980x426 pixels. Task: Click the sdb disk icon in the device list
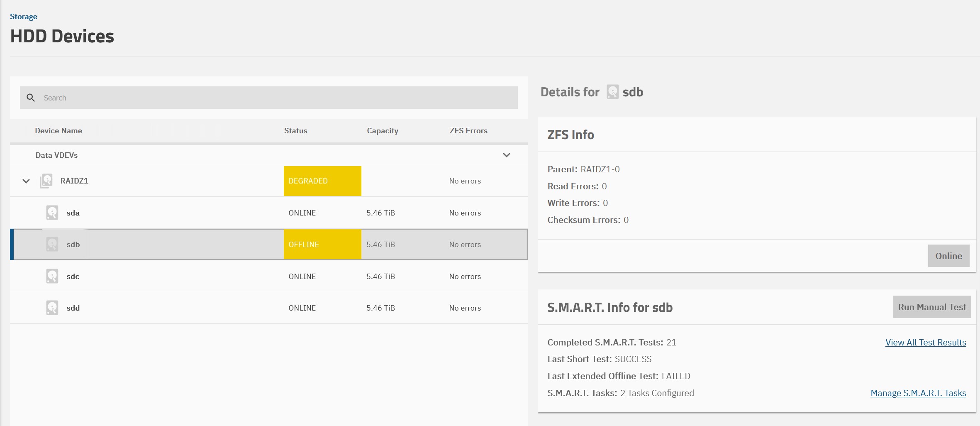click(52, 244)
